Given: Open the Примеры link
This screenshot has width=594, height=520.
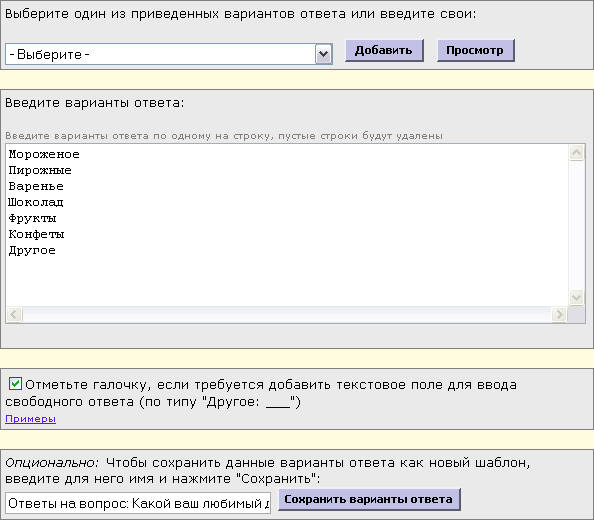Looking at the screenshot, I should click(30, 418).
